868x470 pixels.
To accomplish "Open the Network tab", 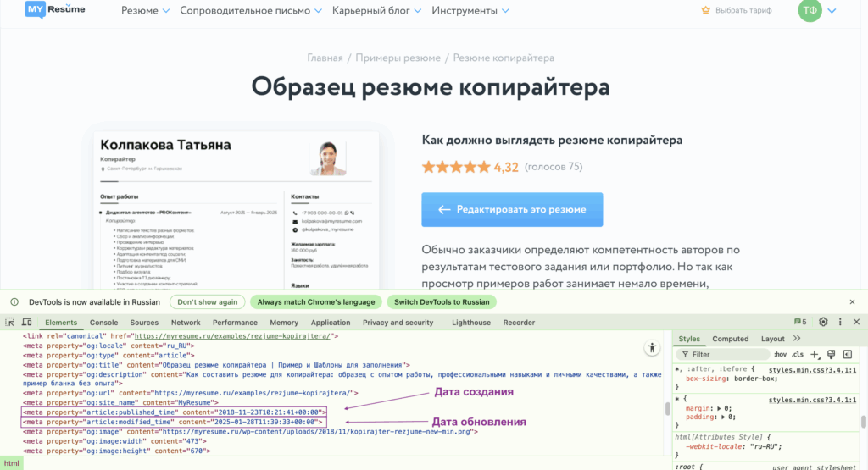I will 186,323.
